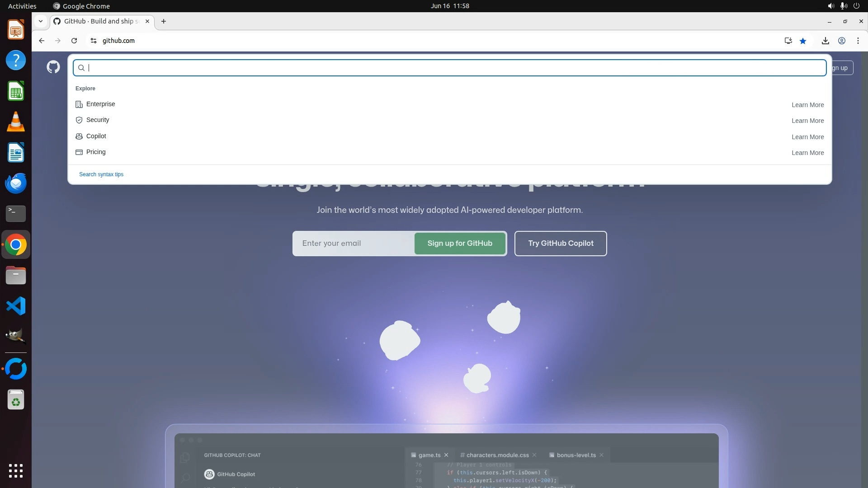Click Try GitHub Copilot button
This screenshot has height=488, width=868.
(x=561, y=244)
